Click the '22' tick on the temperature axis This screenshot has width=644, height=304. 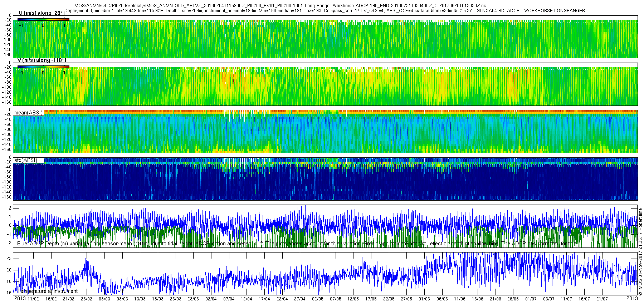(x=9, y=258)
